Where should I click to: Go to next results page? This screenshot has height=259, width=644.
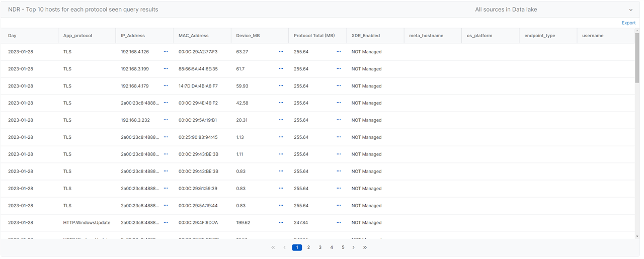point(354,247)
